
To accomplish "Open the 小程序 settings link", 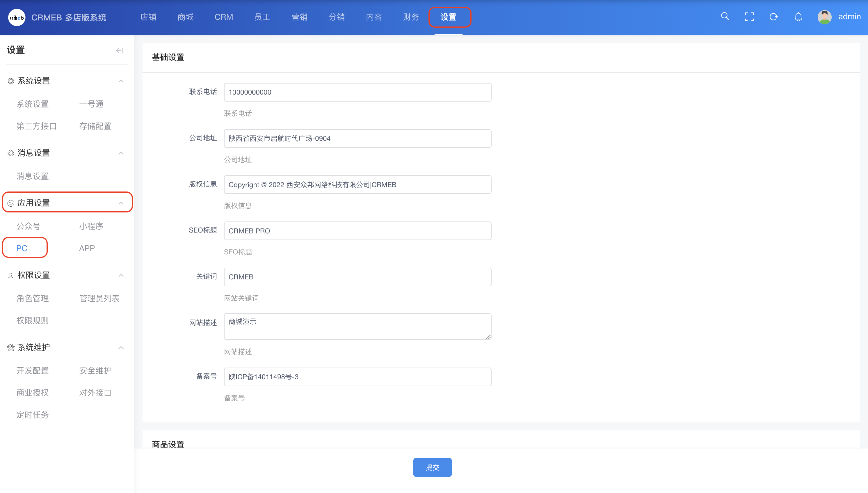I will (91, 226).
